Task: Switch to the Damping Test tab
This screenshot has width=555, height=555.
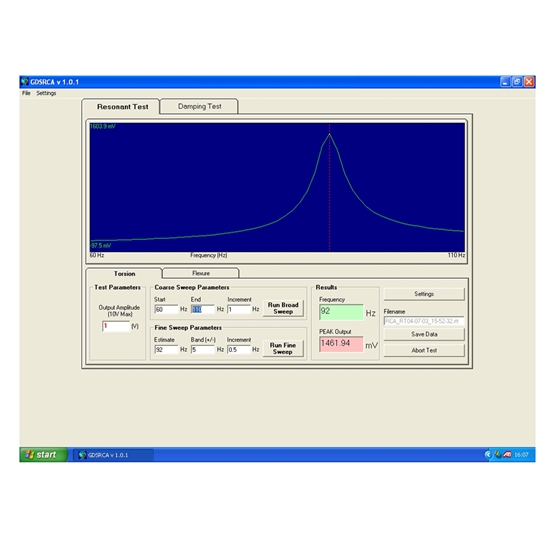Action: [x=199, y=106]
